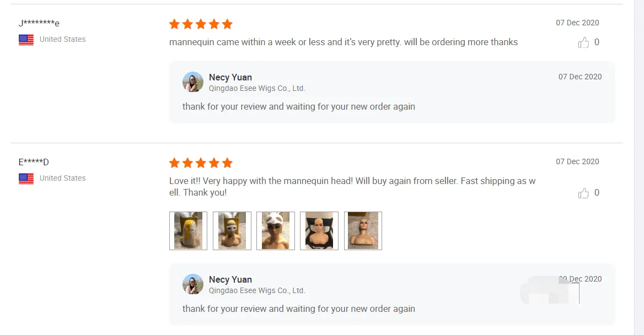Viewport: 644px width, 335px height.
Task: Click the reviewer name J********e
Action: 39,23
